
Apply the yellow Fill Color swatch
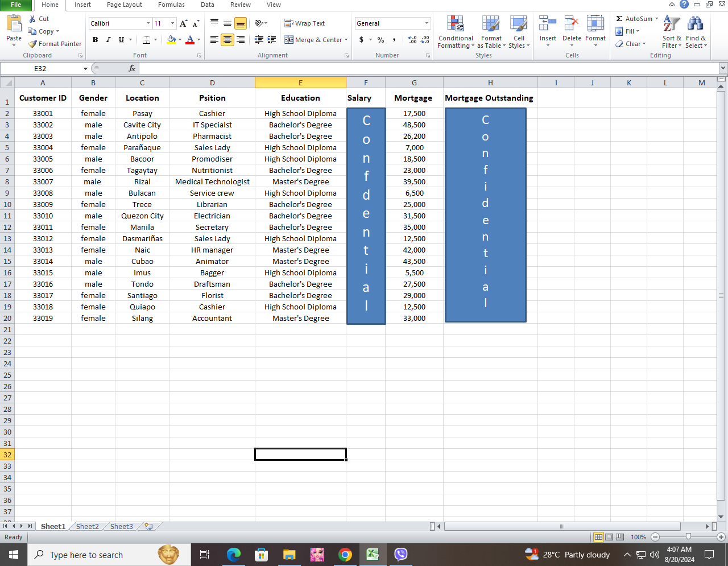point(171,40)
